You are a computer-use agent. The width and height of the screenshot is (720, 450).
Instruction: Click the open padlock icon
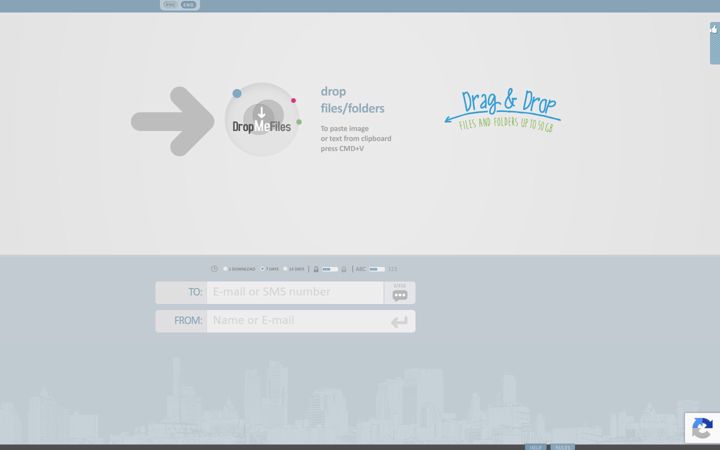[x=343, y=269]
